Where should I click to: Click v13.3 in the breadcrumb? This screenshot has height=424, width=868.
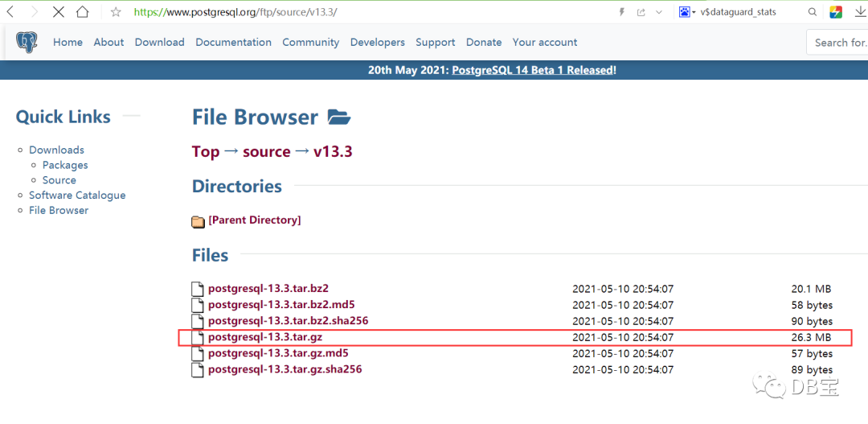point(333,151)
